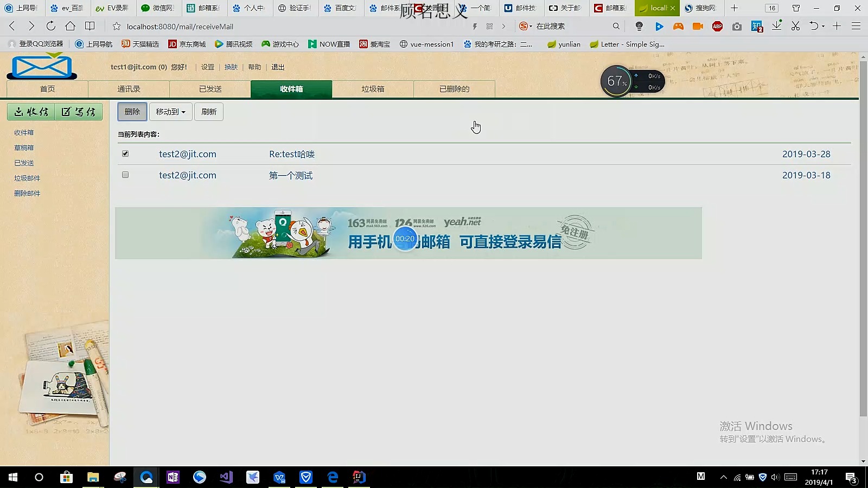
Task: Open the browser hamburger menu
Action: tap(856, 25)
